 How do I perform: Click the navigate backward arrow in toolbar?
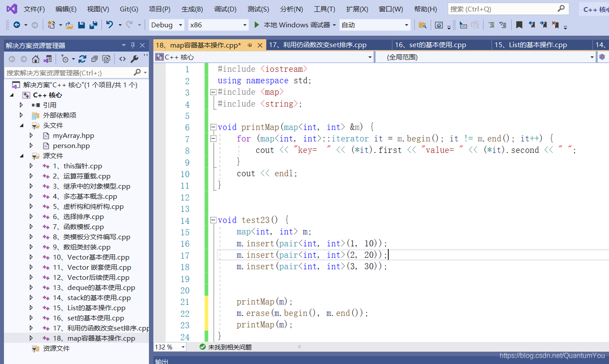click(x=17, y=25)
